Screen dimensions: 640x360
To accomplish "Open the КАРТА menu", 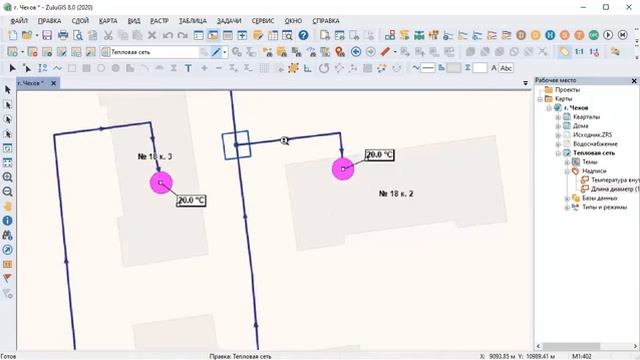I will click(x=108, y=21).
